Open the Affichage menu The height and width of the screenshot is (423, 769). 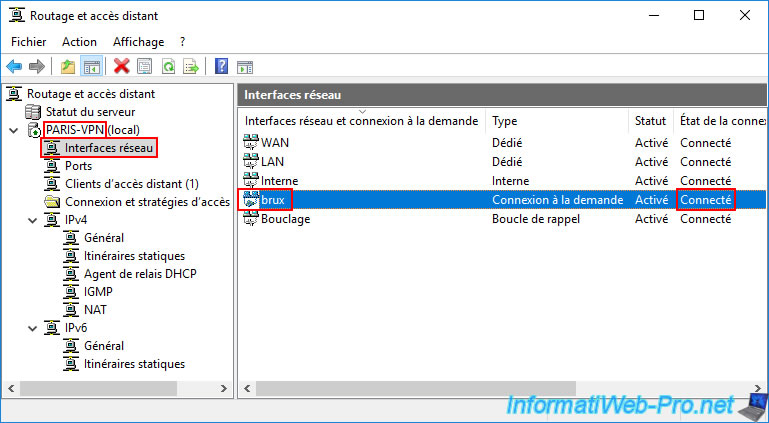tap(138, 42)
